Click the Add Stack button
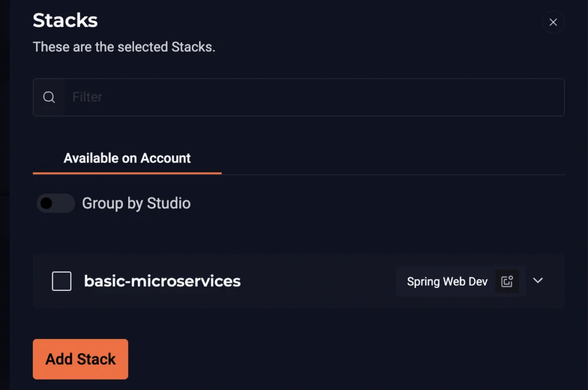The image size is (588, 390). [80, 359]
